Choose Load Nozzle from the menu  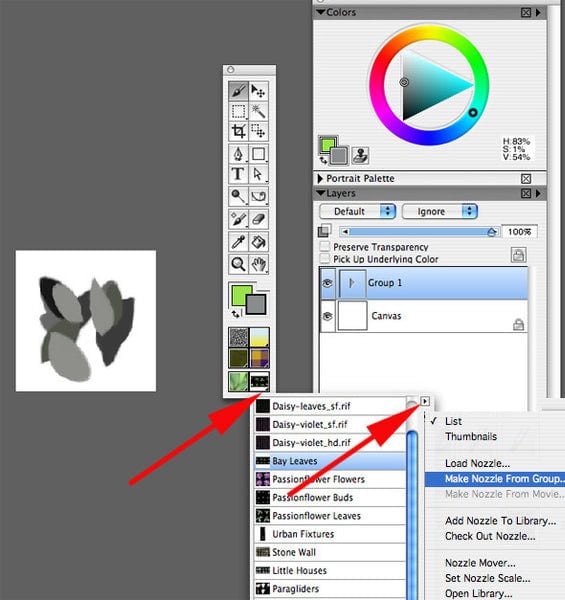(477, 463)
